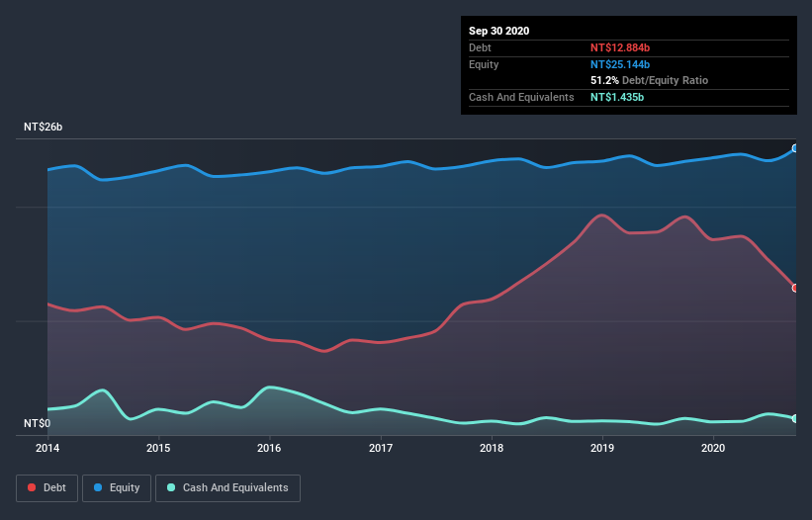Click the blue Equity legend dot
Image resolution: width=812 pixels, height=520 pixels.
(98, 487)
